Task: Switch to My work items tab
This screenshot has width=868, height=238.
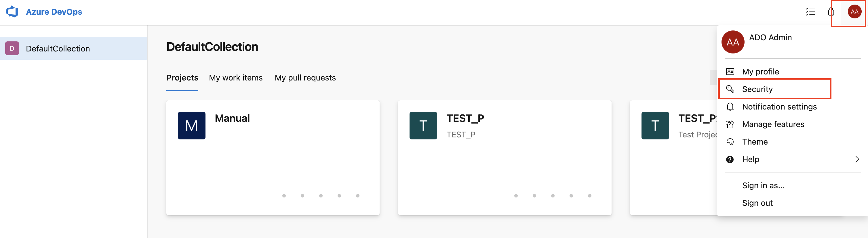Action: pos(235,78)
